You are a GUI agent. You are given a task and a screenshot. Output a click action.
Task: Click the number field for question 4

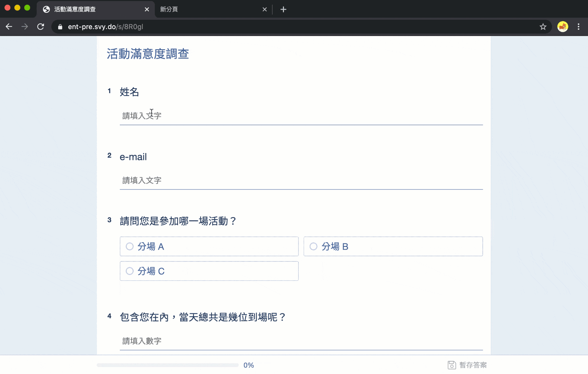(x=301, y=341)
